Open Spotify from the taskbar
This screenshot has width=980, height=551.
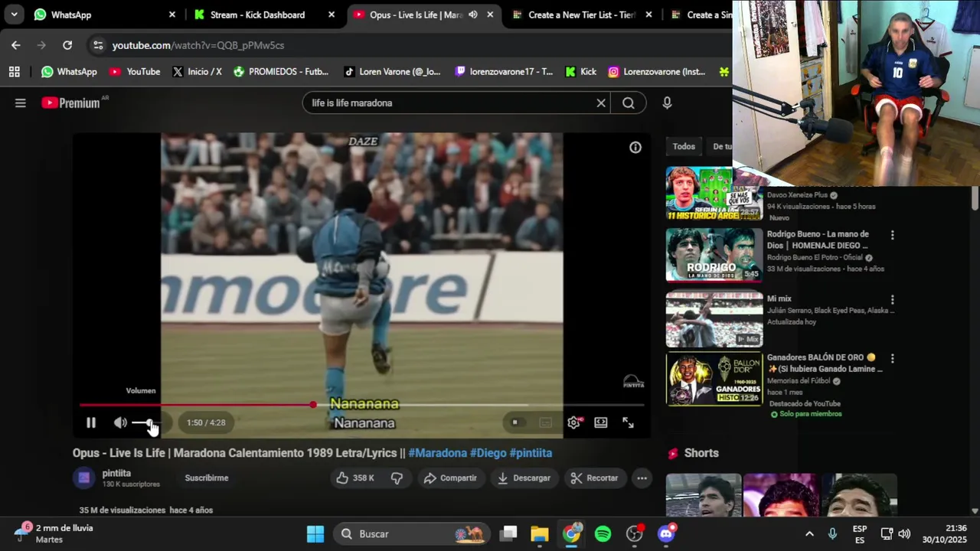click(603, 534)
